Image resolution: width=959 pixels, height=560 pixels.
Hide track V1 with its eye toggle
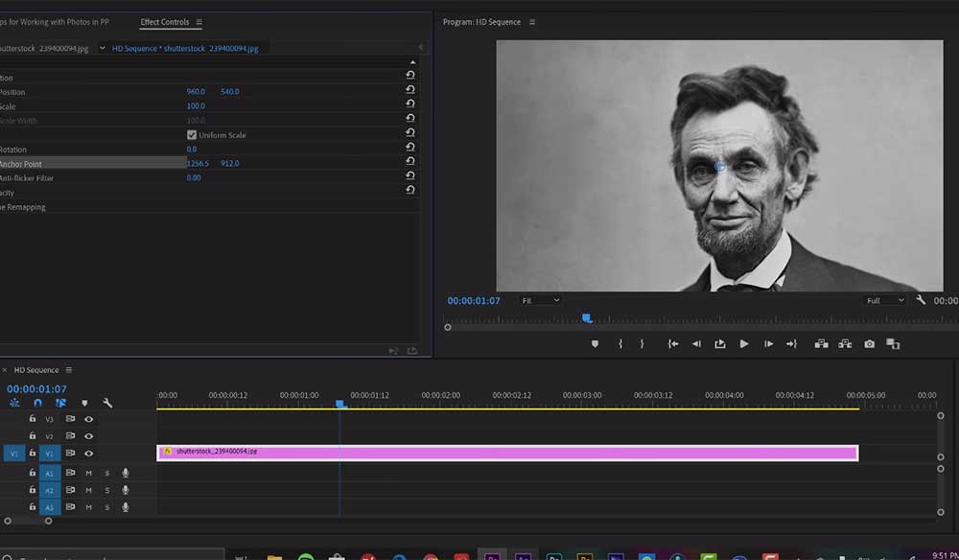click(90, 454)
